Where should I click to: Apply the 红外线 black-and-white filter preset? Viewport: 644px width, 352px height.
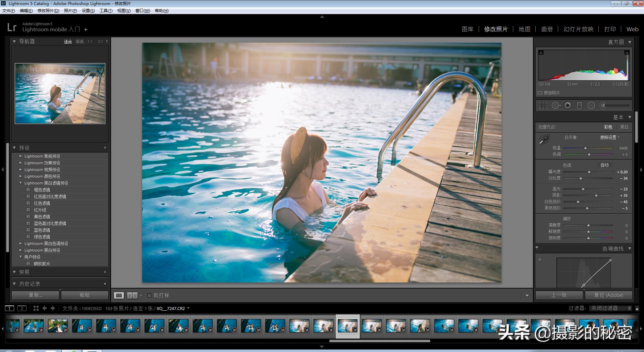pos(40,210)
